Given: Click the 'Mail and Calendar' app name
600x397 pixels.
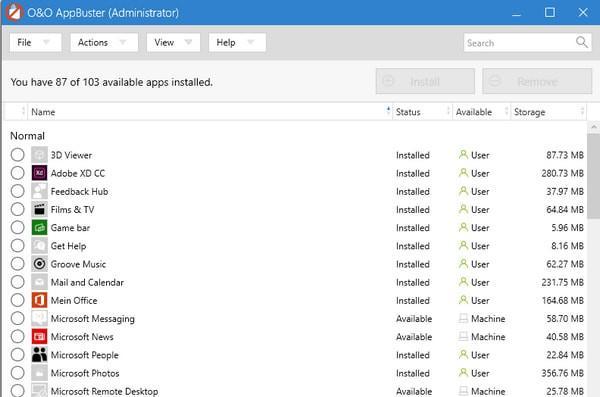Looking at the screenshot, I should (87, 283).
